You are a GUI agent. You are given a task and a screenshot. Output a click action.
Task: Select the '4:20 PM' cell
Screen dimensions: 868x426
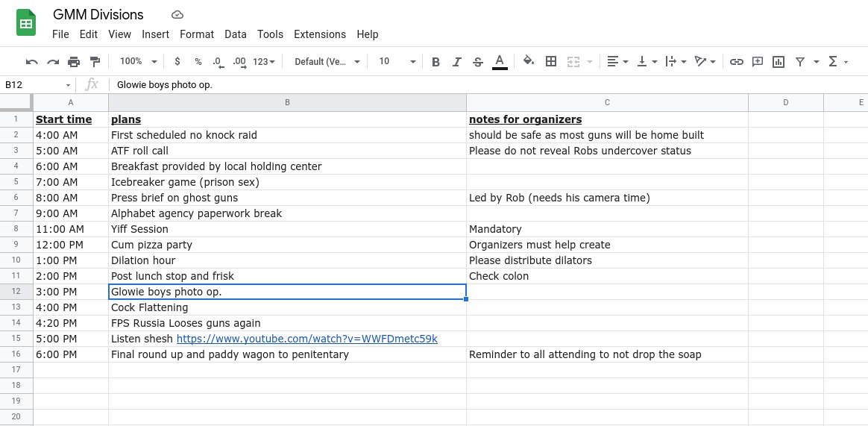71,323
